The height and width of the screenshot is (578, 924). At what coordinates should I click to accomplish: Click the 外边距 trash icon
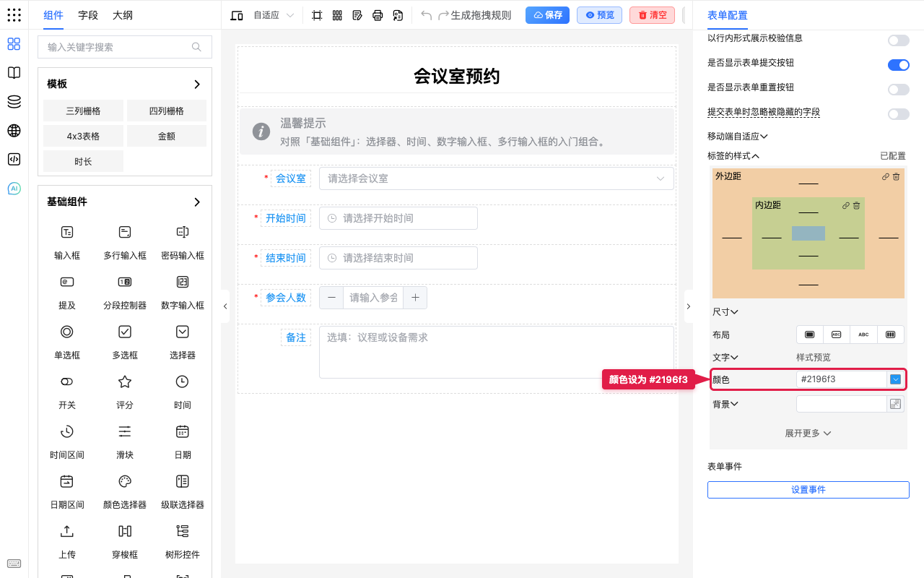pyautogui.click(x=896, y=176)
